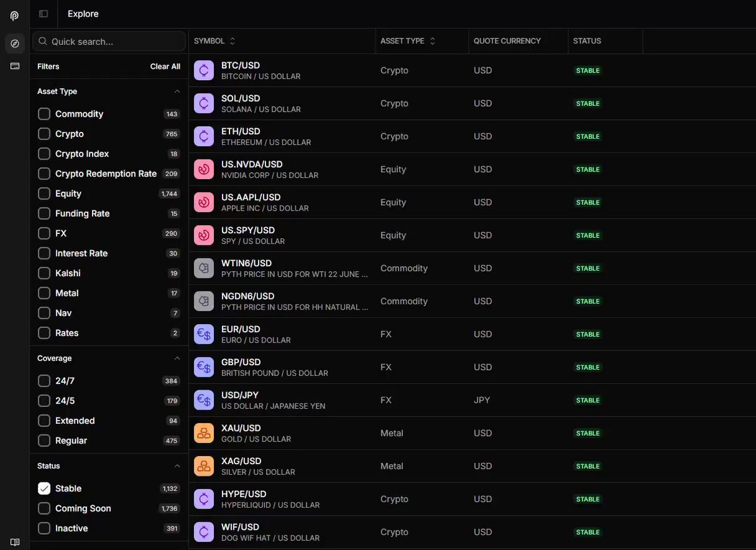This screenshot has width=756, height=550.
Task: Toggle the sidebar panel icon next to Explore
Action: 44,14
